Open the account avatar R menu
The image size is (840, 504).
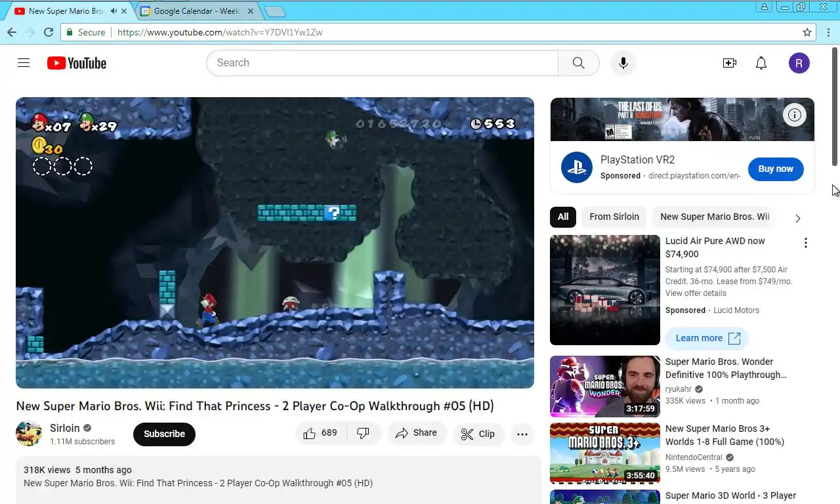(x=799, y=63)
